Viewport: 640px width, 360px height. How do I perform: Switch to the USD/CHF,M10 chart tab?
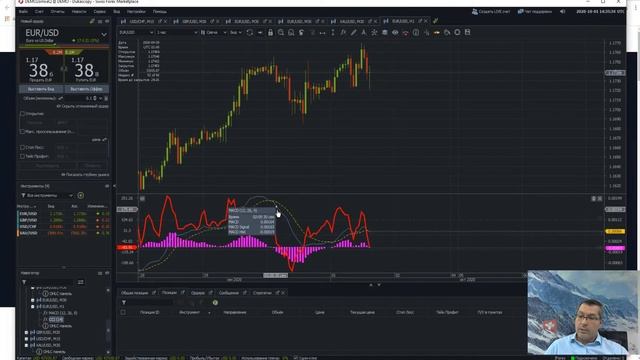point(142,21)
